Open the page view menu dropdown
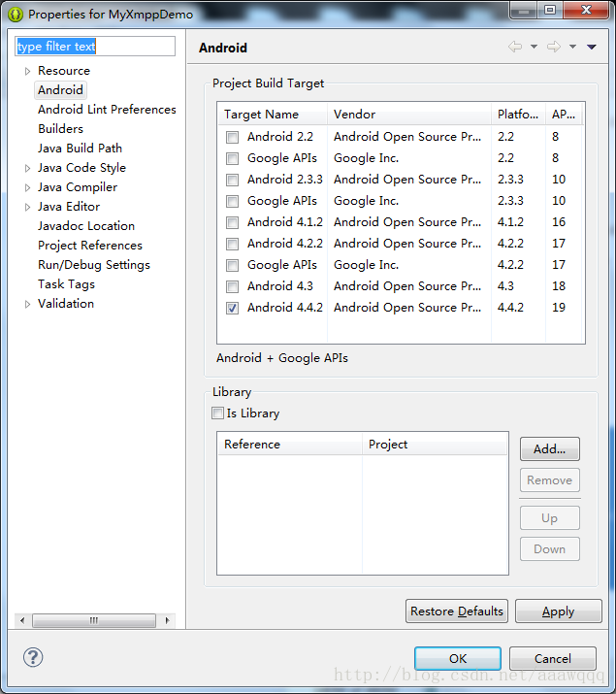This screenshot has width=616, height=694. (592, 47)
